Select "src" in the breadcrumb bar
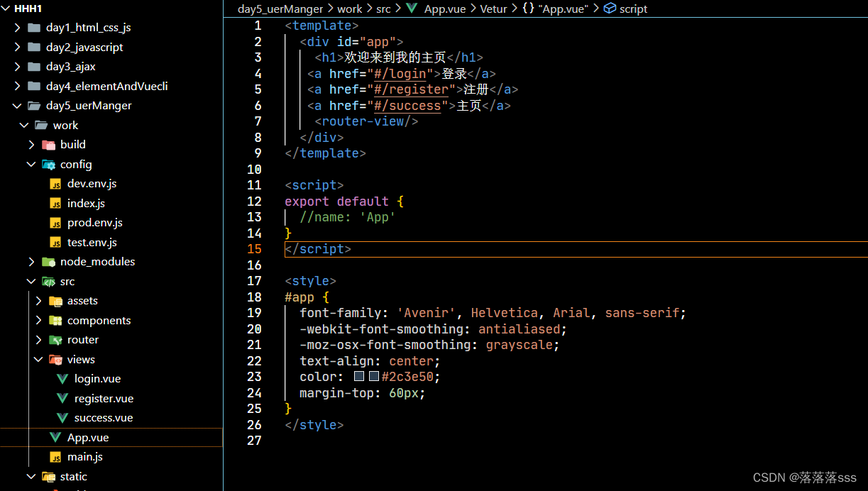Screen dimensions: 868x491 click(x=384, y=9)
